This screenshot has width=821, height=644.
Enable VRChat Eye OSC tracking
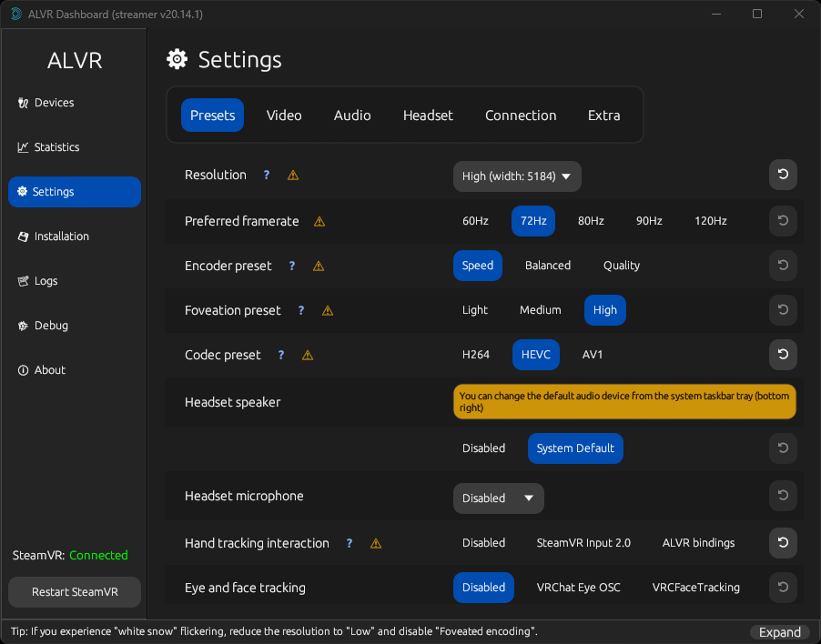(x=579, y=588)
